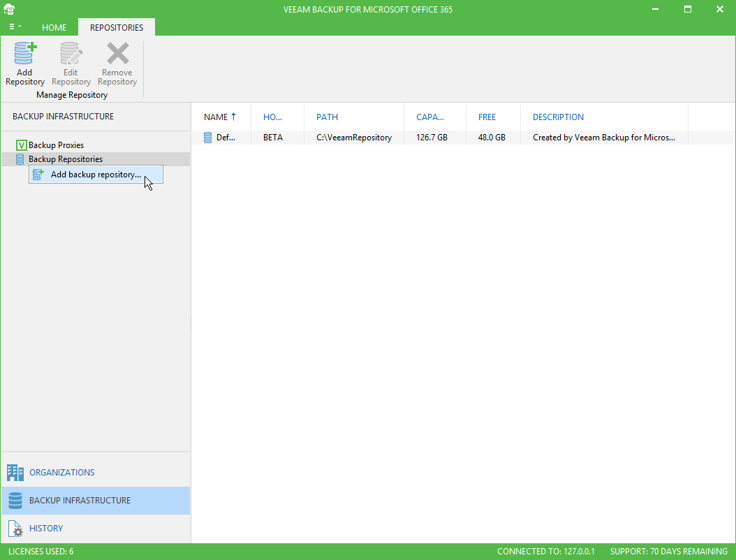Sort by the HO... host column header
Image resolution: width=736 pixels, height=560 pixels.
point(272,117)
